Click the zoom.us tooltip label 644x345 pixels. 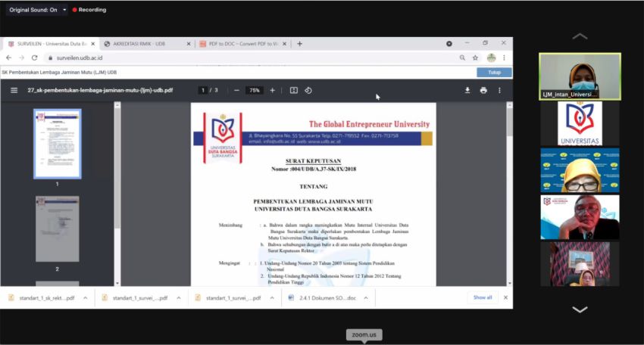(x=364, y=334)
